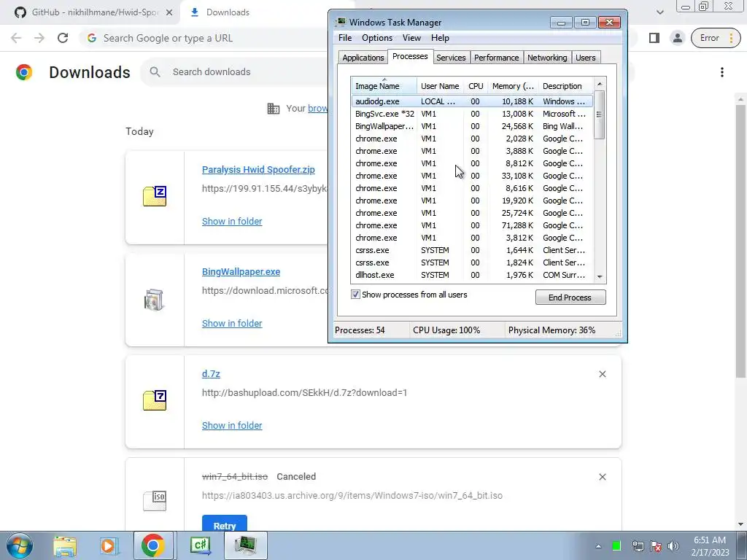The height and width of the screenshot is (560, 747).
Task: Retry the canceled win7_64_bit.iso download
Action: (225, 524)
